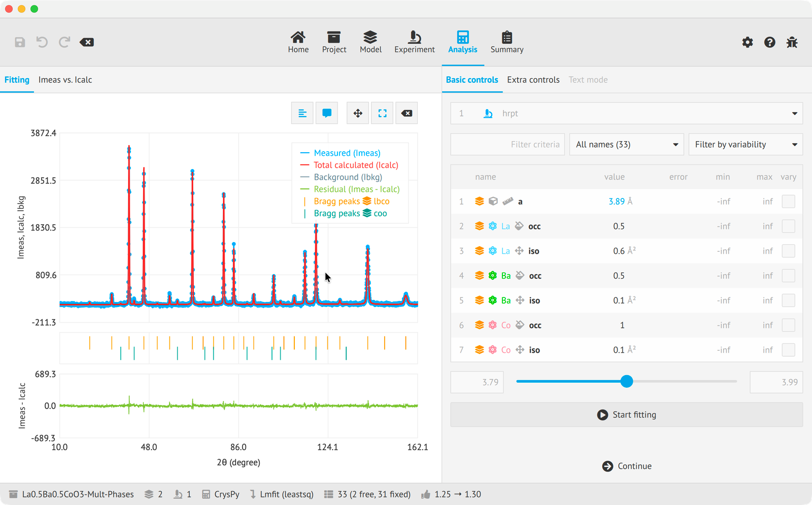Reset chart axes with the backspace icon
This screenshot has width=812, height=505.
click(407, 113)
